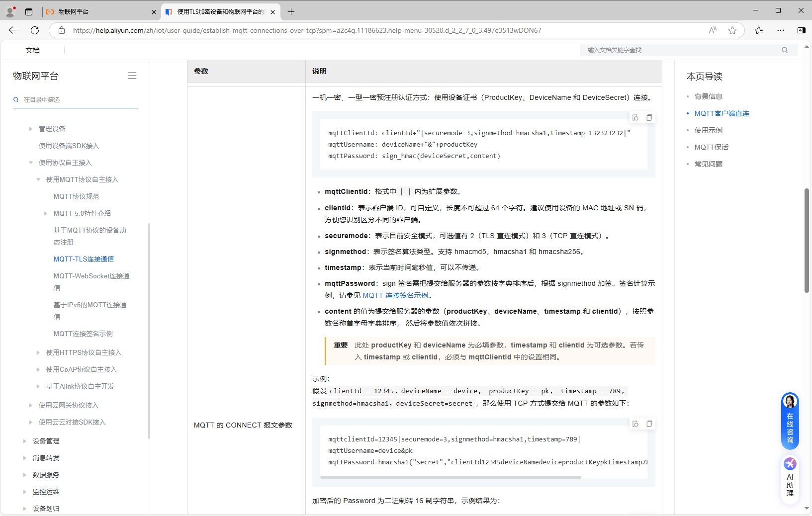The image size is (812, 516).
Task: Select MQTT-TLS连接通信 in sidebar
Action: (x=84, y=259)
